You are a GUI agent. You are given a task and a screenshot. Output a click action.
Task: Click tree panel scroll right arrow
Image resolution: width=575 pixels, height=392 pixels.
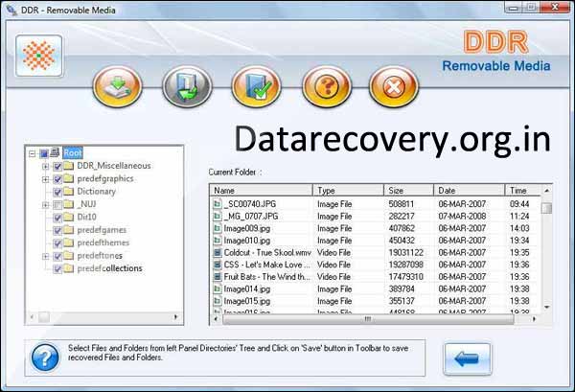[176, 317]
